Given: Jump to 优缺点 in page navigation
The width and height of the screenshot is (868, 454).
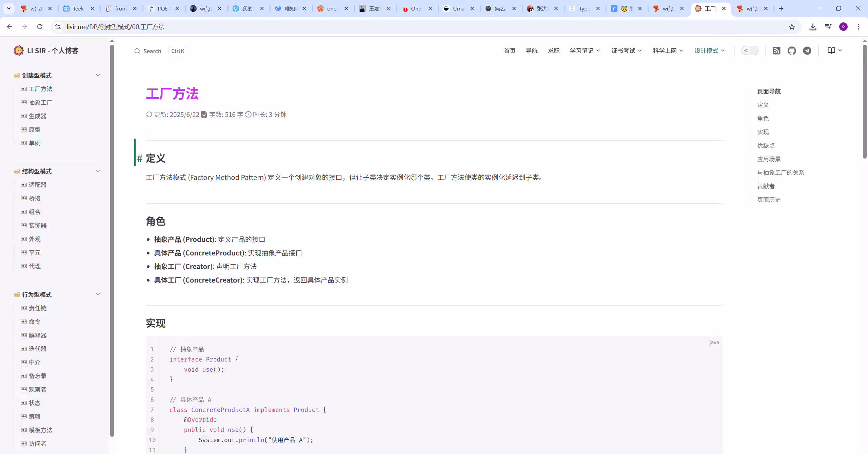Looking at the screenshot, I should pyautogui.click(x=766, y=145).
